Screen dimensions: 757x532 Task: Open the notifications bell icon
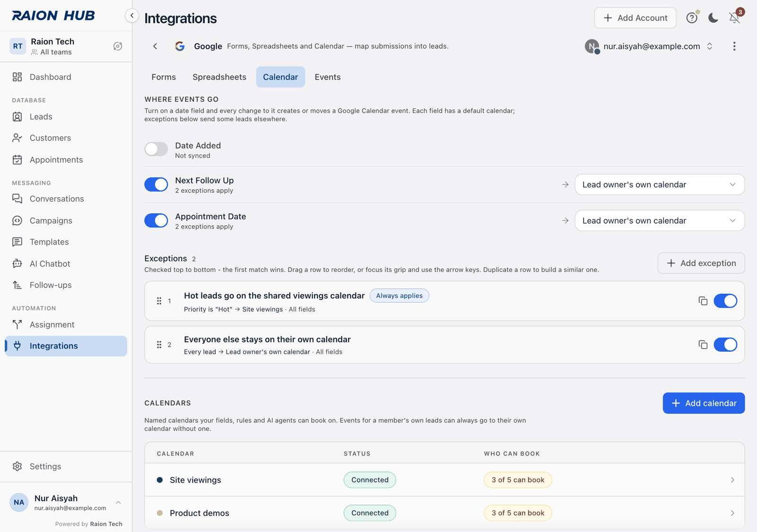(x=734, y=18)
